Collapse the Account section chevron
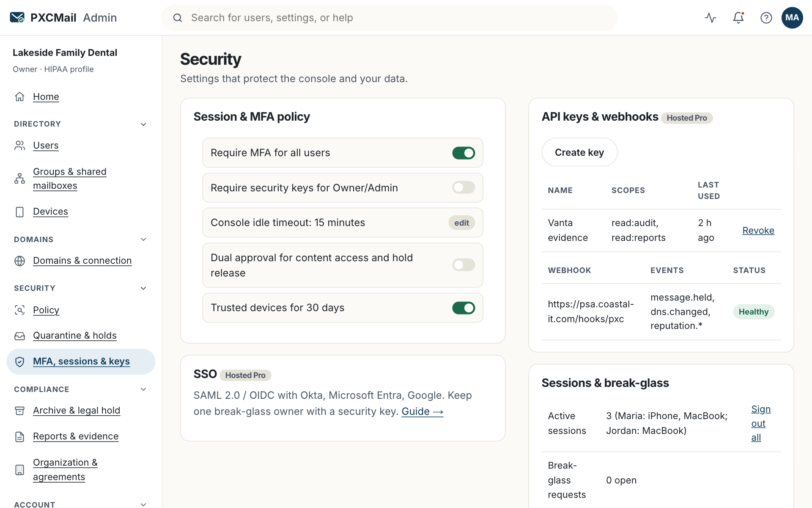The width and height of the screenshot is (812, 508). [143, 504]
